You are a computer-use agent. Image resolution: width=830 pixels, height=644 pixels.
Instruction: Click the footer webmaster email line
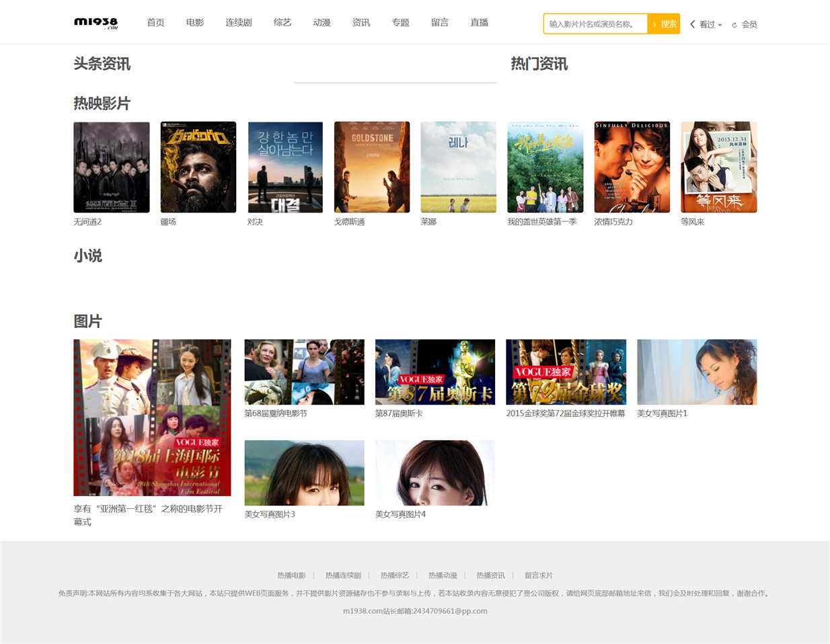point(415,611)
